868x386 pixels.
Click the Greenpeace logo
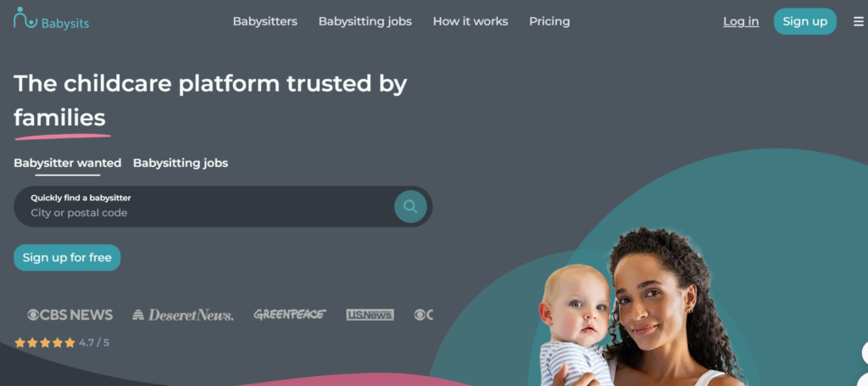pyautogui.click(x=290, y=315)
